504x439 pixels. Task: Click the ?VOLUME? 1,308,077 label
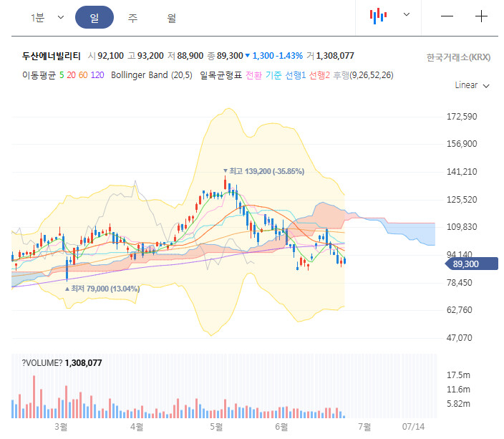[62, 363]
